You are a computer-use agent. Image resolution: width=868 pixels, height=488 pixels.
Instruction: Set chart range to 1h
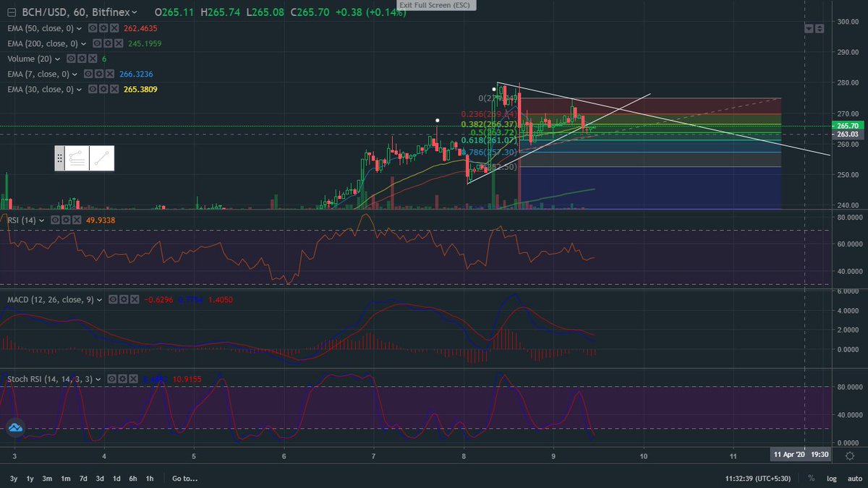149,479
